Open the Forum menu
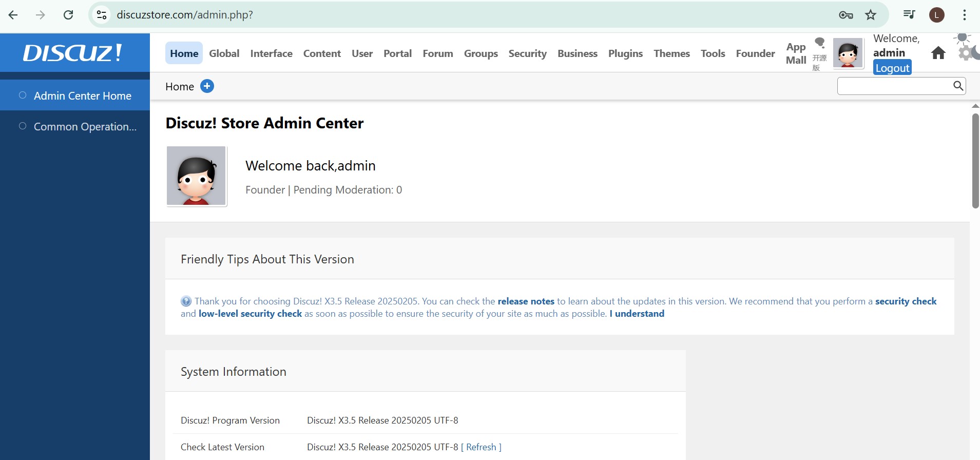Image resolution: width=980 pixels, height=460 pixels. tap(438, 53)
